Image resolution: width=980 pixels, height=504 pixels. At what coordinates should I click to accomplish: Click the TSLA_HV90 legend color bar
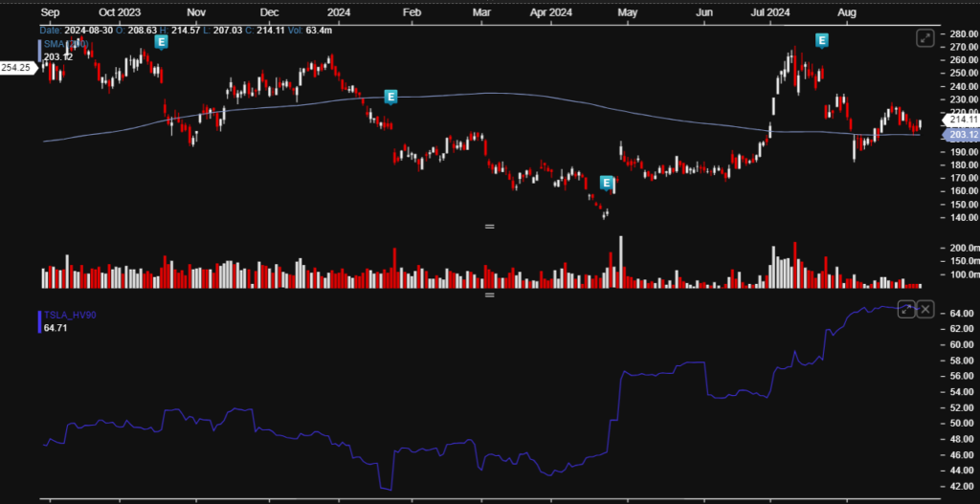click(x=39, y=321)
